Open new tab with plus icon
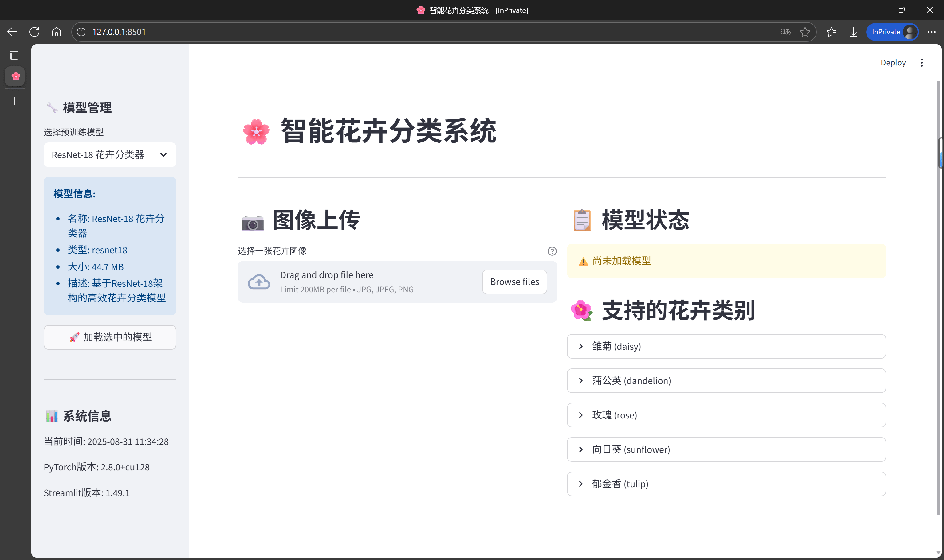Viewport: 944px width, 560px height. [14, 101]
